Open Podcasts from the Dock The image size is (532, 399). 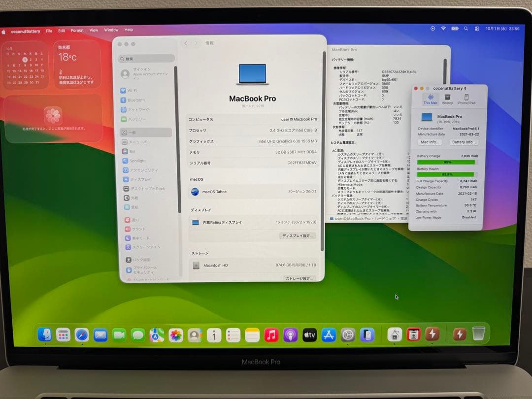coord(290,334)
